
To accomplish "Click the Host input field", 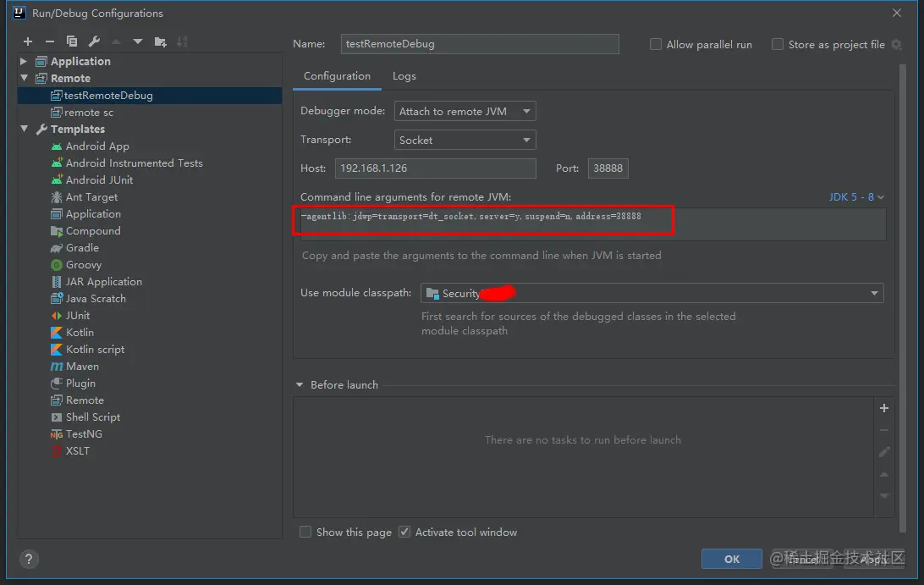I will click(x=436, y=168).
